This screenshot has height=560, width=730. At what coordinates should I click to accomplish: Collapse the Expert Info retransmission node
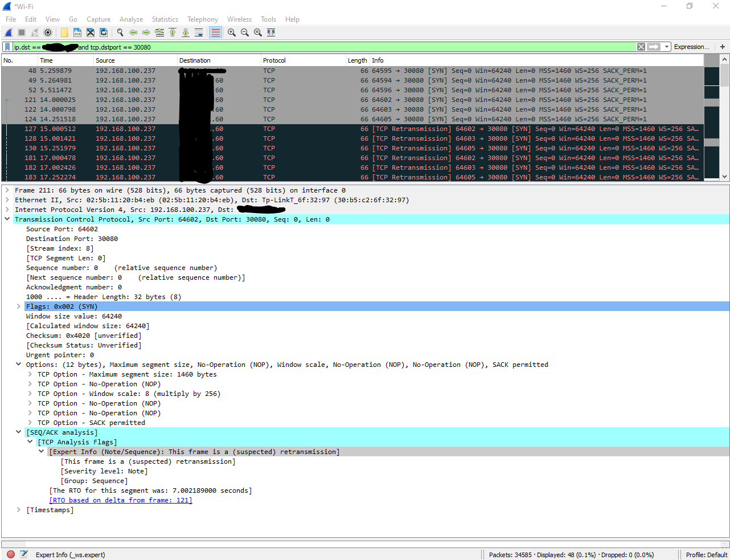point(41,452)
